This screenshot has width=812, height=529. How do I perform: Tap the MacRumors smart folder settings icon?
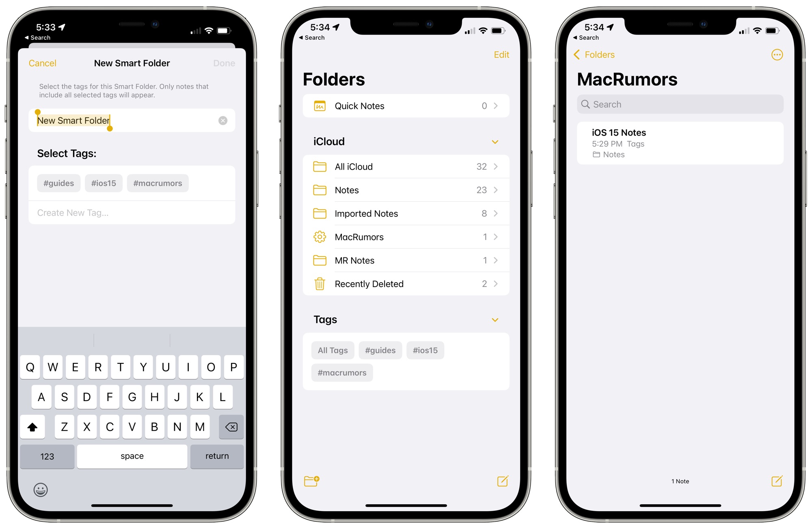point(320,236)
